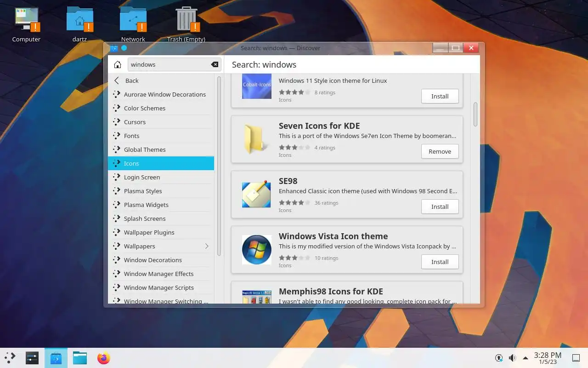Screen dimensions: 588x368
Task: Click the icon beside Login Screen
Action: [x=117, y=177]
